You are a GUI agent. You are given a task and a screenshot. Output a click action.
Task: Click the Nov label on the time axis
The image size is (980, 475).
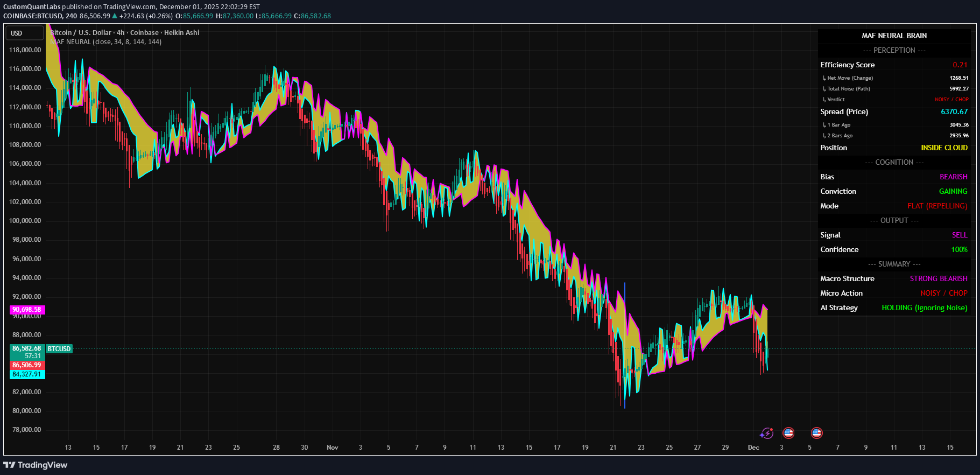[333, 448]
